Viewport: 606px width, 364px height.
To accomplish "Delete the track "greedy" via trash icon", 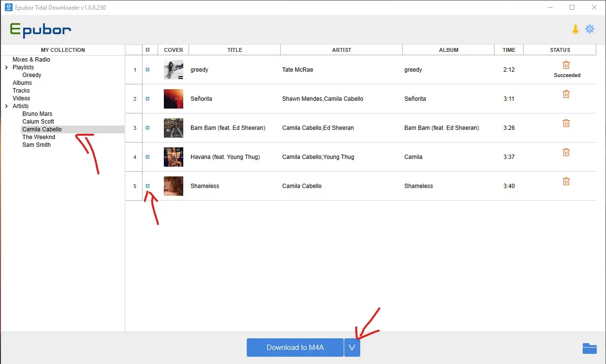I will coord(566,64).
